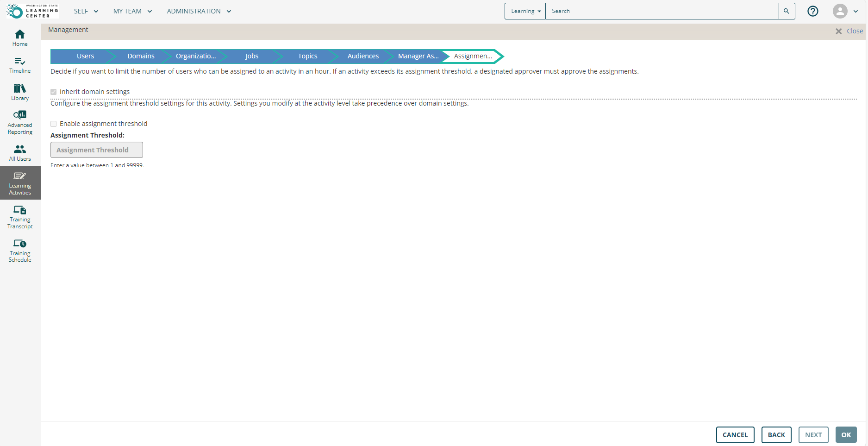Expand the MY TEAM menu dropdown
Viewport: 868px width, 446px height.
tap(132, 11)
